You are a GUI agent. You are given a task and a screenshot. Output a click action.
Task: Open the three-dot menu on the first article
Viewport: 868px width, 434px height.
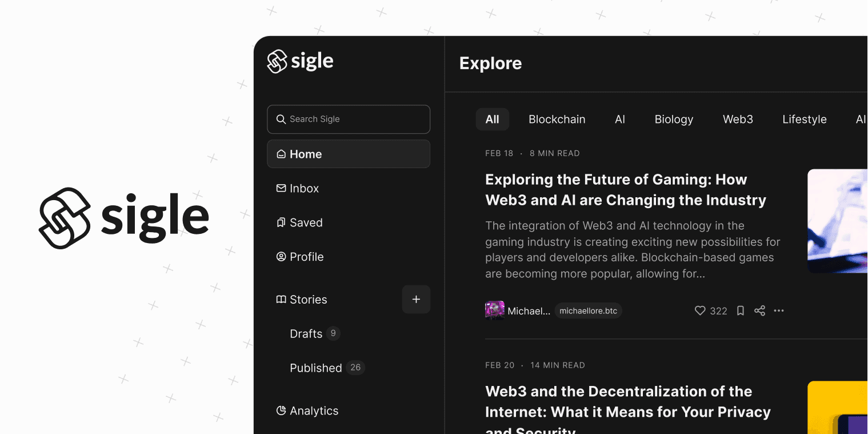tap(779, 310)
